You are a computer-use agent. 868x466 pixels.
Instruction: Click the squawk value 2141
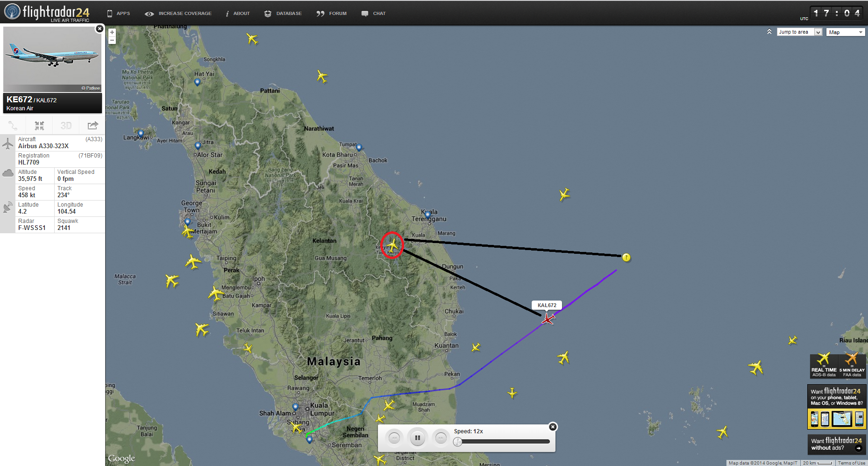(64, 228)
